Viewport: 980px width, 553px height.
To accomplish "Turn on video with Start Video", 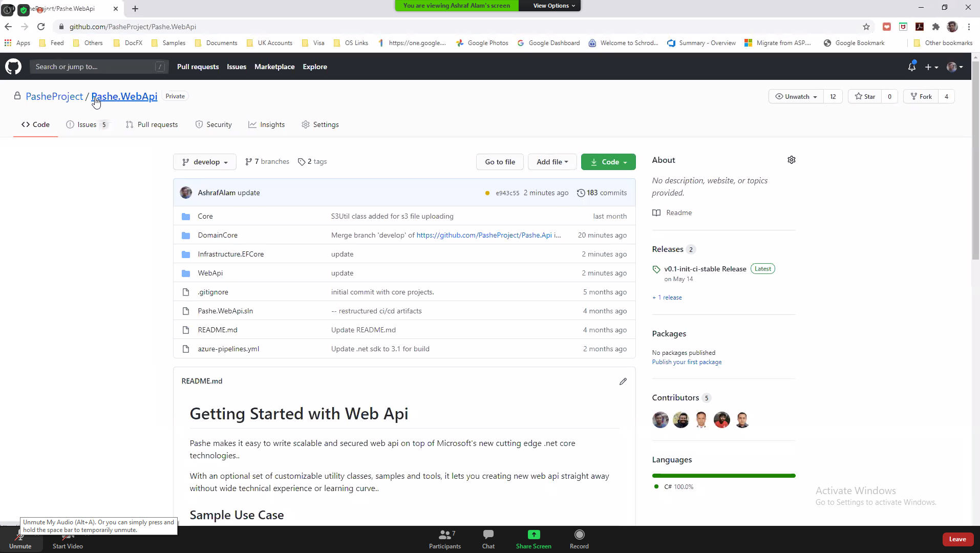I will [x=68, y=541].
